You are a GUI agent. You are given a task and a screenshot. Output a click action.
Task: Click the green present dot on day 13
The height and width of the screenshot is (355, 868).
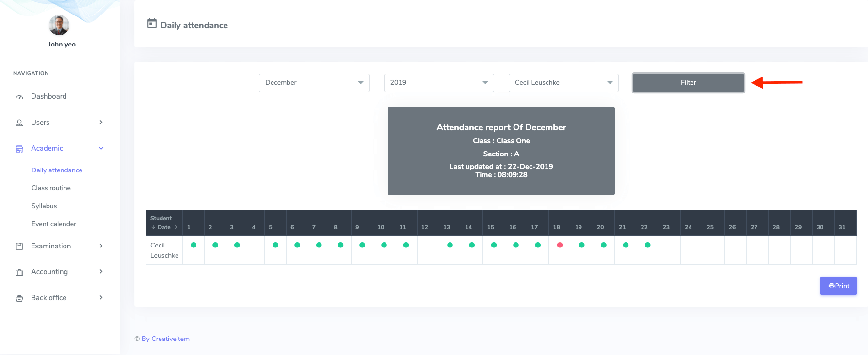point(450,245)
